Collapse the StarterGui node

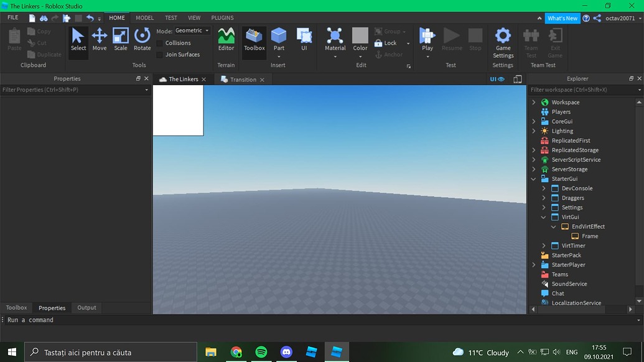533,179
